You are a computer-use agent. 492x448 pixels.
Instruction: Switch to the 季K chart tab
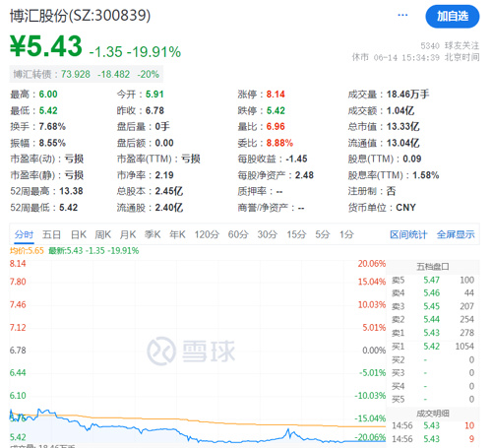tap(153, 234)
